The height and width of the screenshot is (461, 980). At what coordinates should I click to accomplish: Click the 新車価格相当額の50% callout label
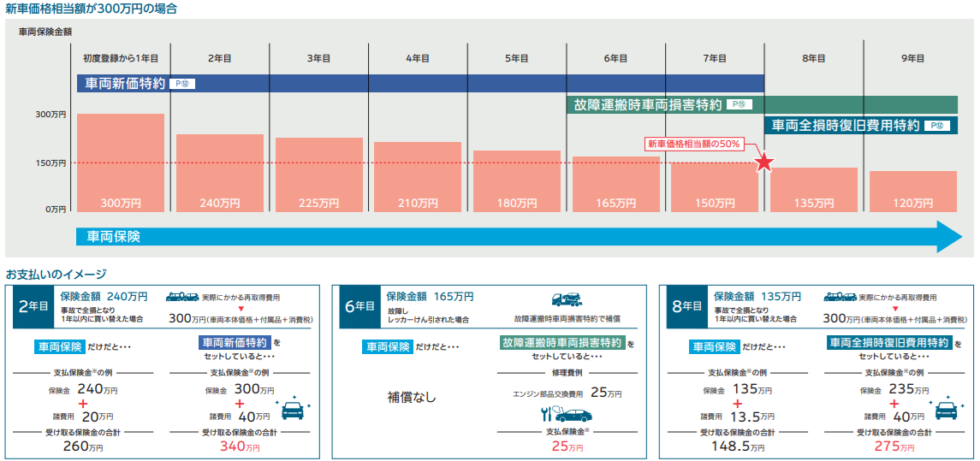point(693,144)
